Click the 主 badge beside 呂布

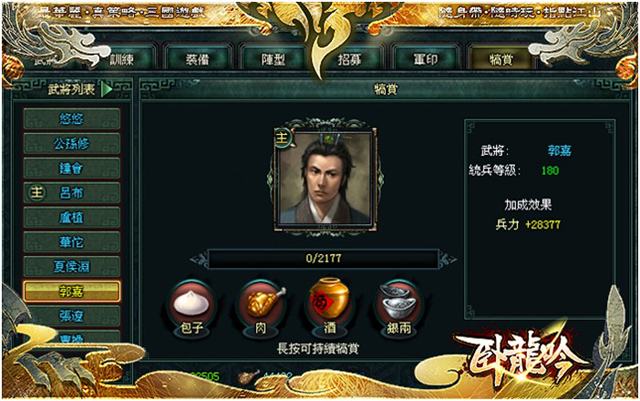[37, 192]
